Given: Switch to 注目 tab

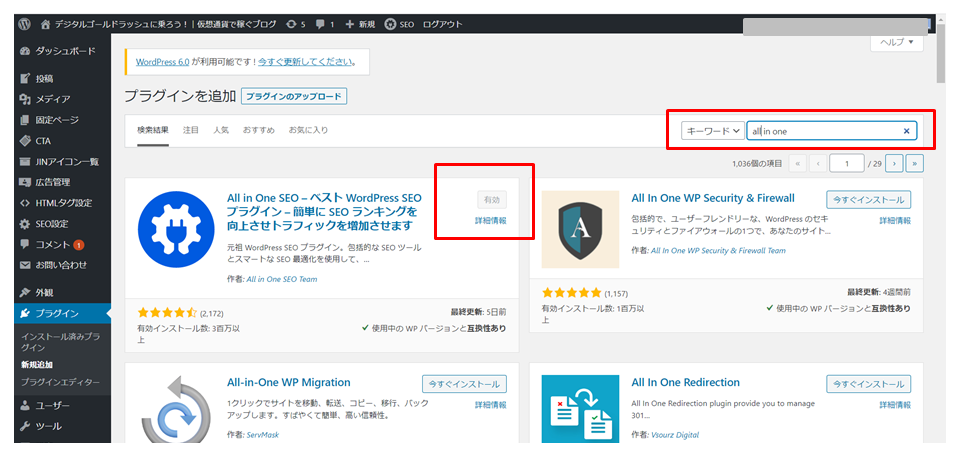Looking at the screenshot, I should (191, 130).
